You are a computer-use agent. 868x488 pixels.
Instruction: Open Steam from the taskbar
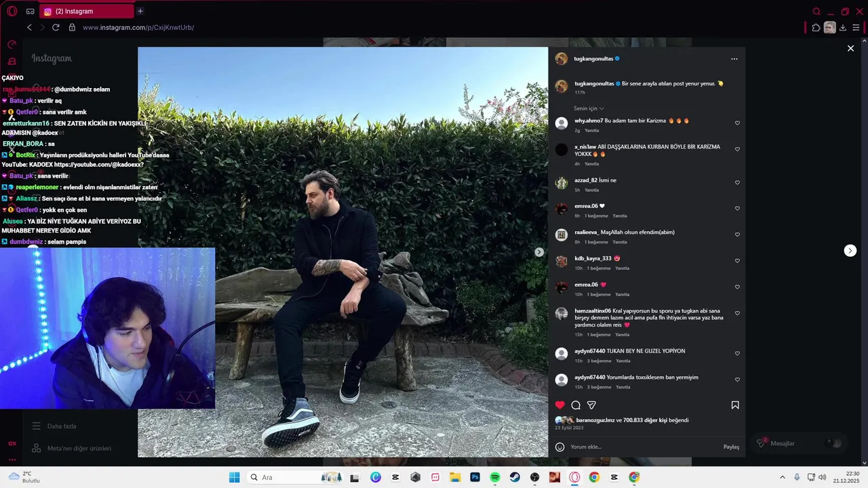[515, 477]
